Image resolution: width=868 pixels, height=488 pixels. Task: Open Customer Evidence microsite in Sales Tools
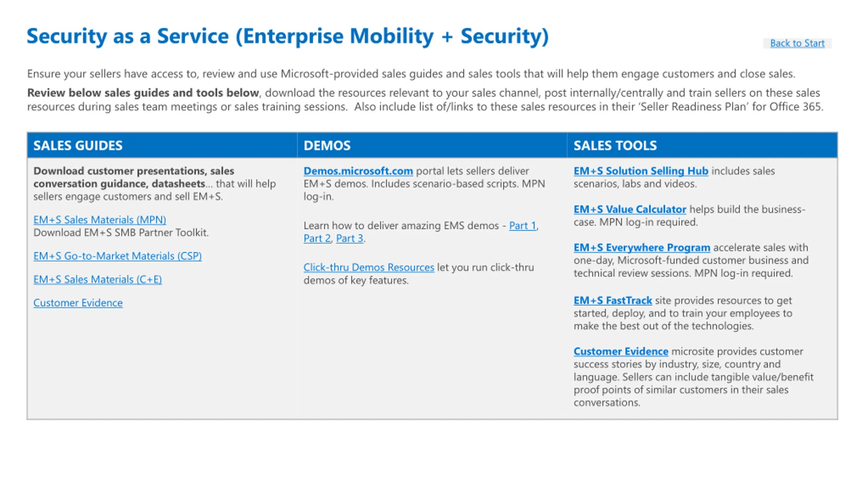click(x=621, y=351)
